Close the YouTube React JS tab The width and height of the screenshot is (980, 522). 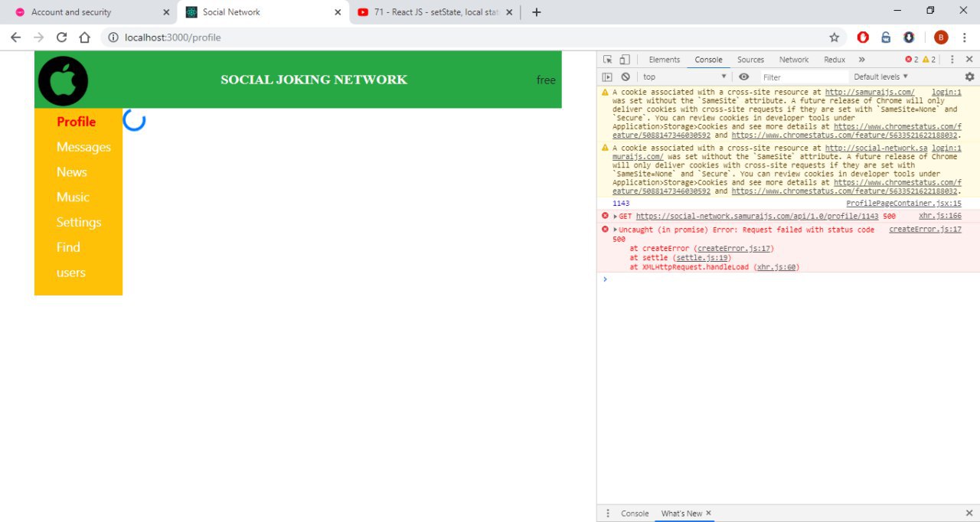coord(509,12)
